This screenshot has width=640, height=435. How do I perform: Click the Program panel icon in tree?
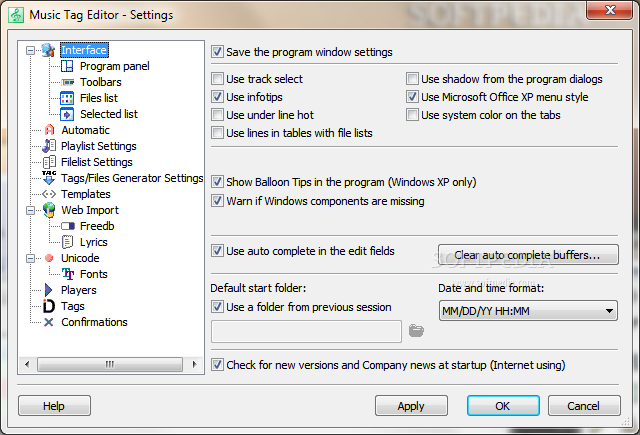click(67, 66)
